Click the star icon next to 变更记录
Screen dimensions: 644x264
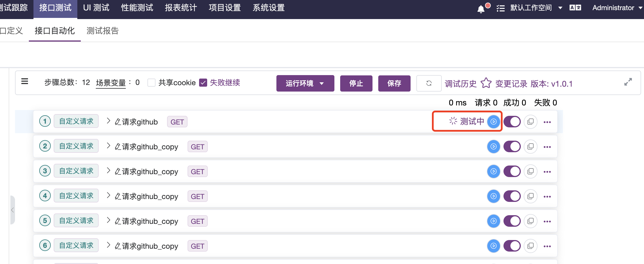coord(486,83)
